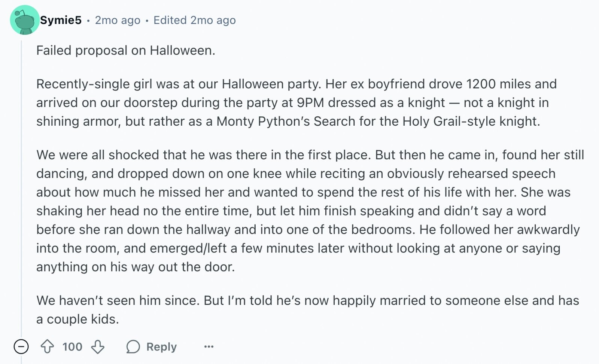Open the three-dot more options menu

[209, 347]
